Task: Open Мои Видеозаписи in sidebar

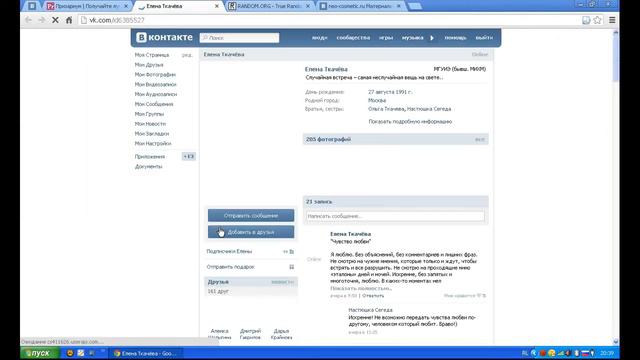Action: tap(156, 84)
